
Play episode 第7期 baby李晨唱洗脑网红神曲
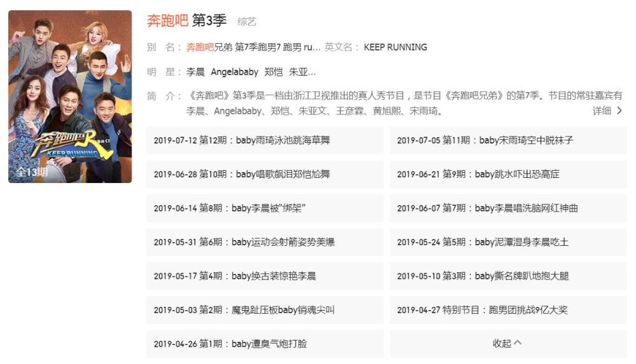(x=508, y=208)
